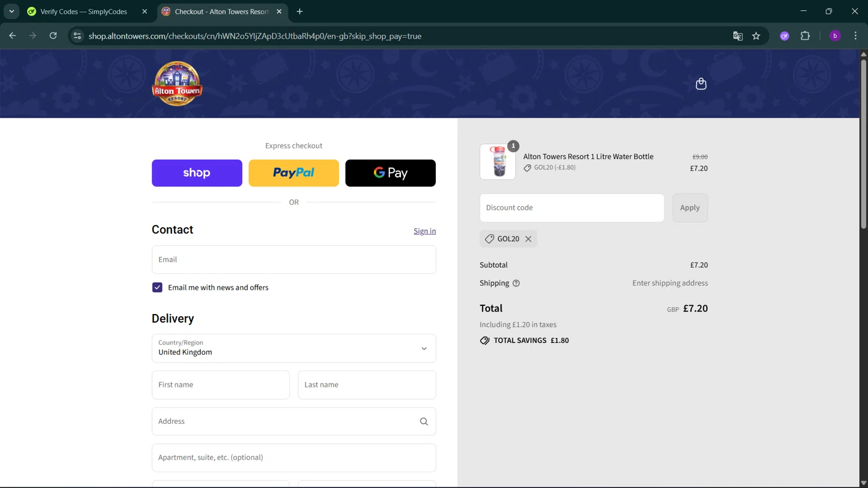Image resolution: width=868 pixels, height=488 pixels.
Task: Click the Last name field
Action: (x=367, y=385)
